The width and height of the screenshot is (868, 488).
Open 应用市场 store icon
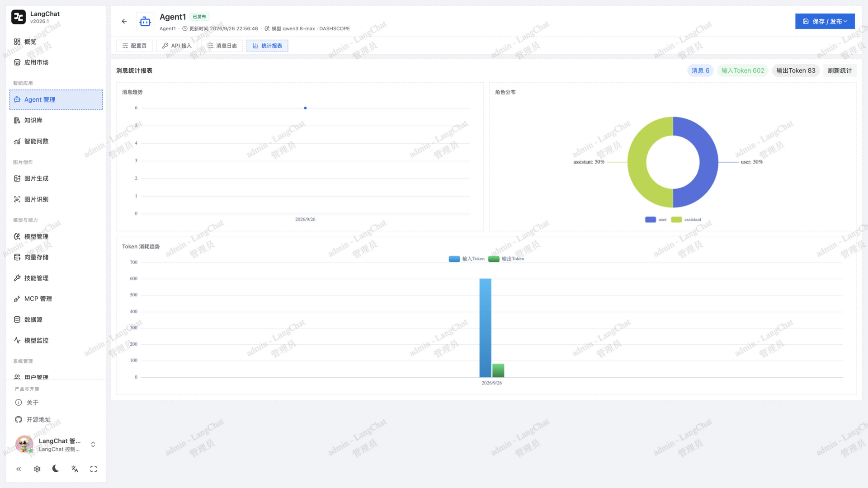coord(17,62)
